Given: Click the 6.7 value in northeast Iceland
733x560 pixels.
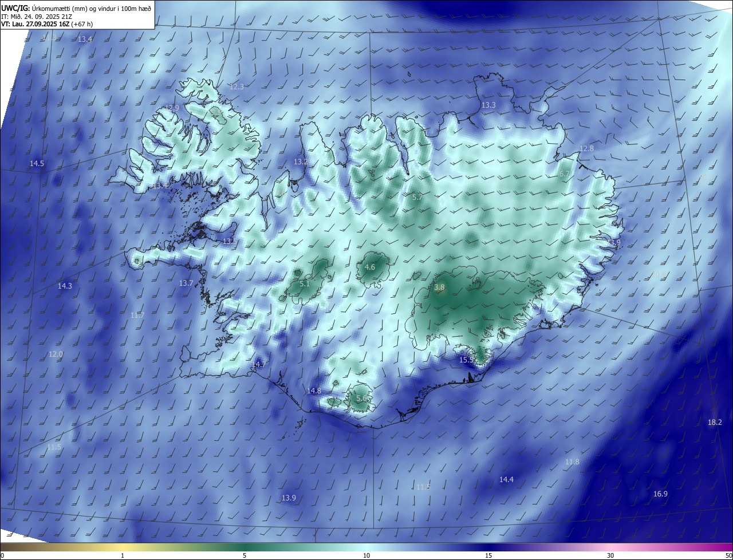Looking at the screenshot, I should 564,174.
